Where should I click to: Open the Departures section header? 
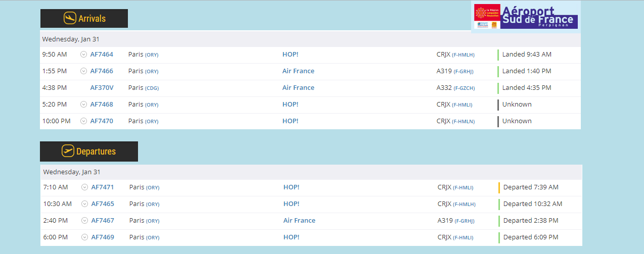point(89,151)
